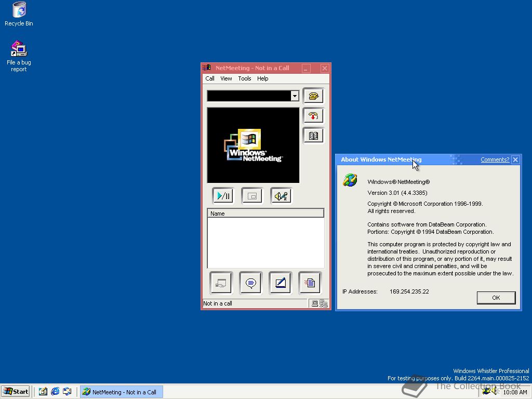Click the Picture-in-Picture button
Viewport: 532px width, 399px height.
(x=252, y=196)
